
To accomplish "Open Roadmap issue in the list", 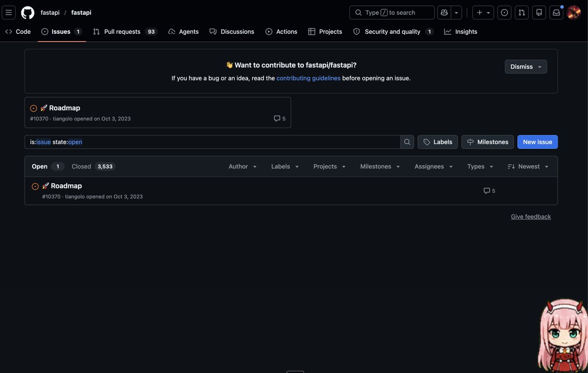I will tap(66, 186).
